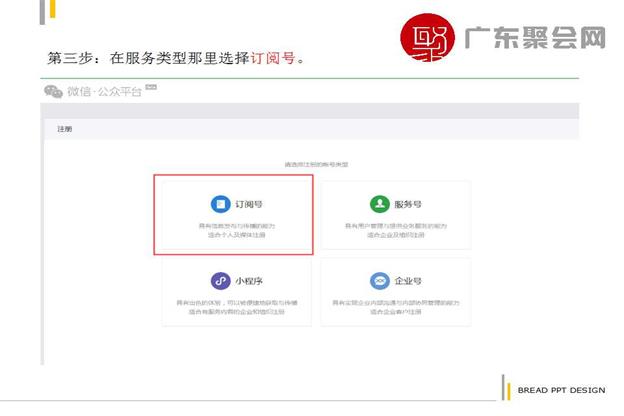
Task: Click the 小程序 card description text
Action: [236, 305]
